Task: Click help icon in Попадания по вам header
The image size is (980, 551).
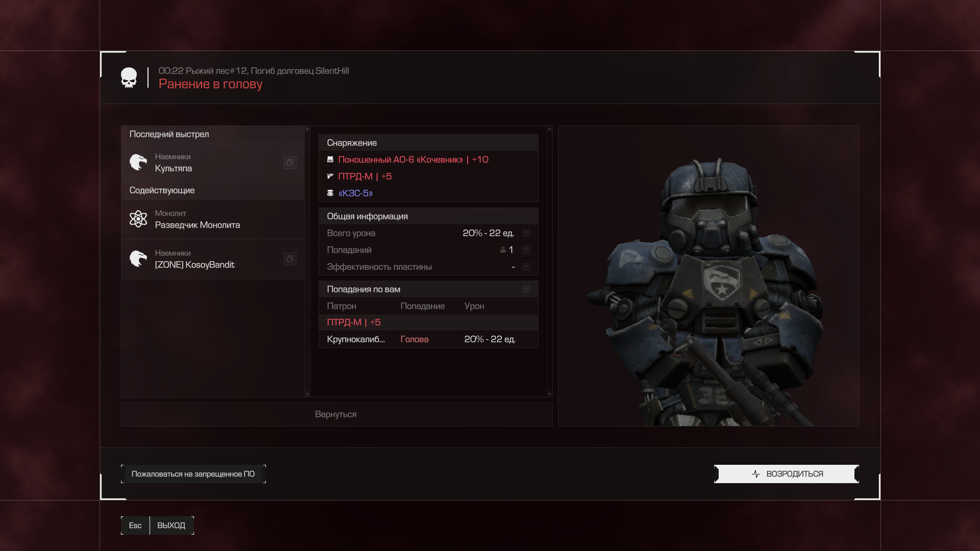Action: [526, 289]
